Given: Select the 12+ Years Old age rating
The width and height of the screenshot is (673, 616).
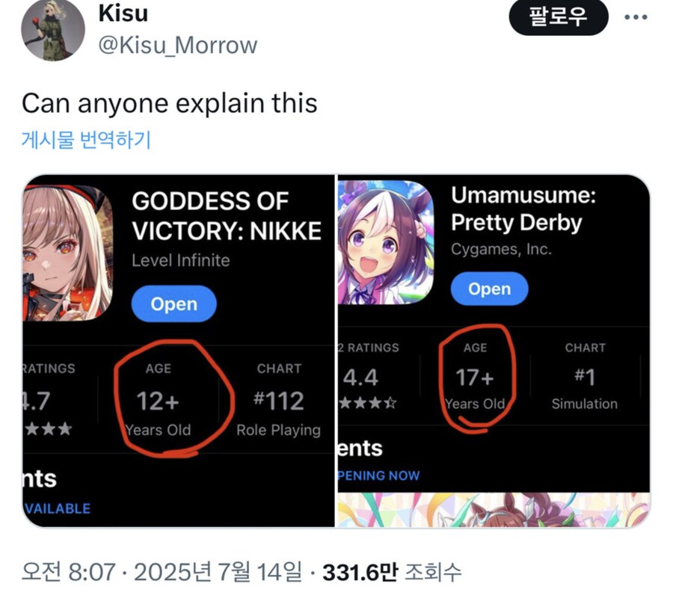Looking at the screenshot, I should click(x=158, y=399).
